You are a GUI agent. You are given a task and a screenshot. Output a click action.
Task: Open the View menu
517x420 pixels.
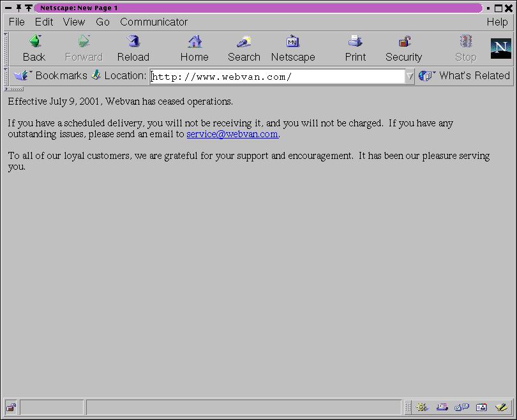[x=74, y=22]
